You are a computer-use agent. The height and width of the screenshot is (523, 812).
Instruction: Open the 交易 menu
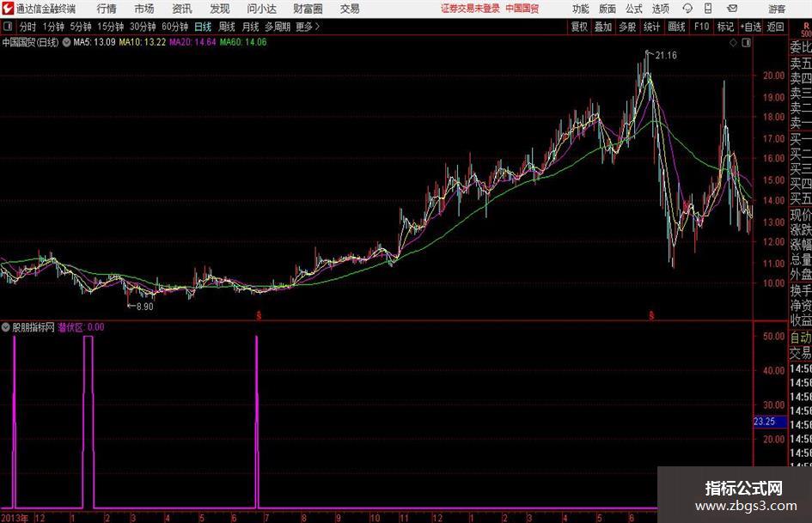350,9
